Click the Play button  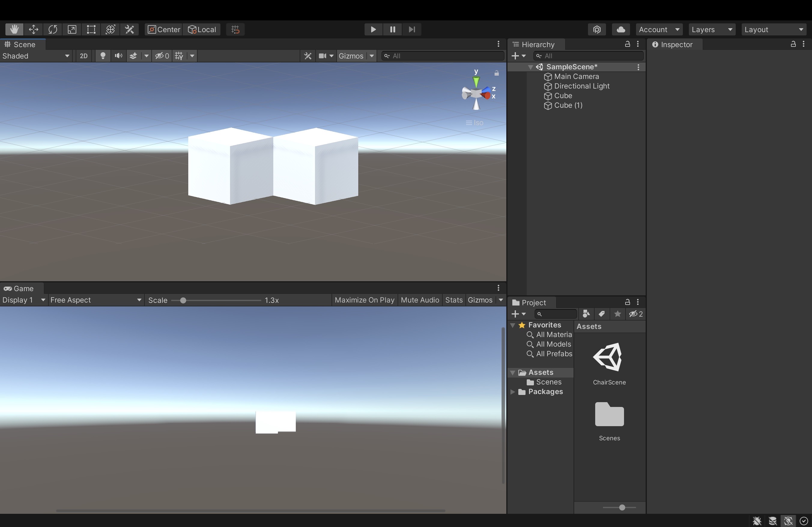click(x=373, y=29)
